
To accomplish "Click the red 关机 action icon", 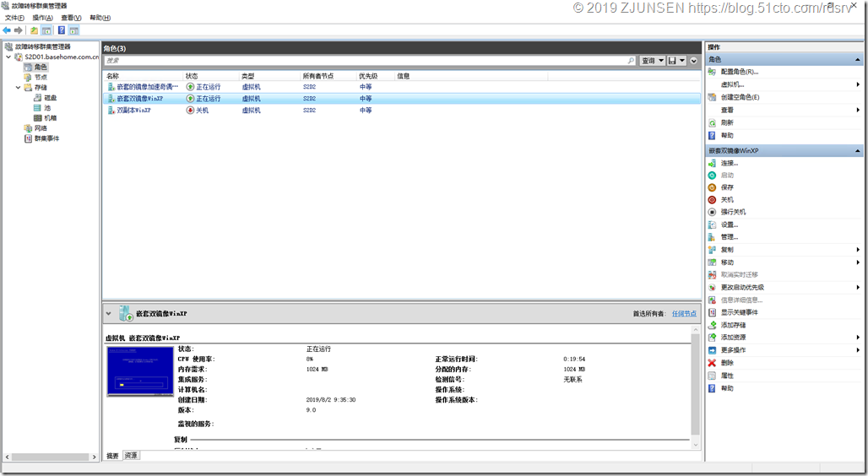I will tap(713, 200).
